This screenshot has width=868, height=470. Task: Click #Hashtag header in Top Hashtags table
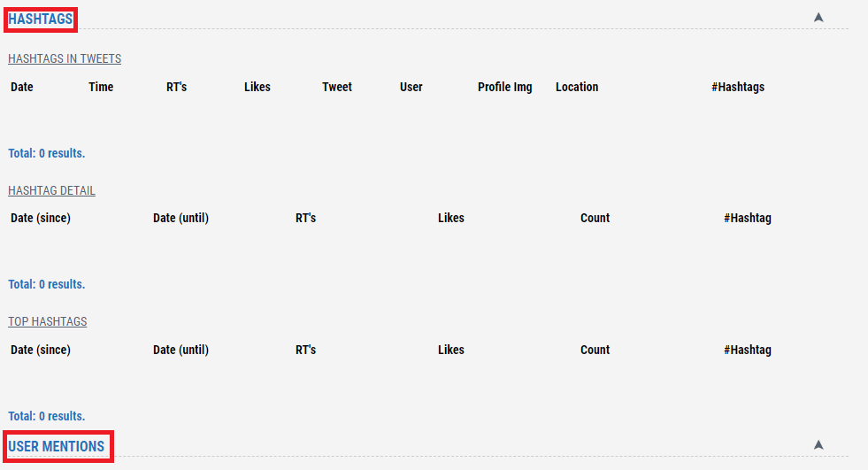pos(748,350)
